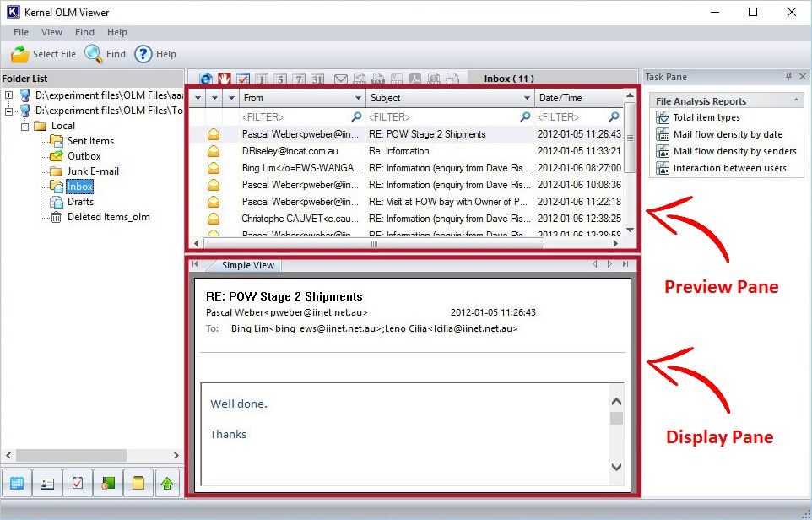The image size is (812, 520).
Task: Collapse the second OLM file tree node
Action: tap(8, 111)
